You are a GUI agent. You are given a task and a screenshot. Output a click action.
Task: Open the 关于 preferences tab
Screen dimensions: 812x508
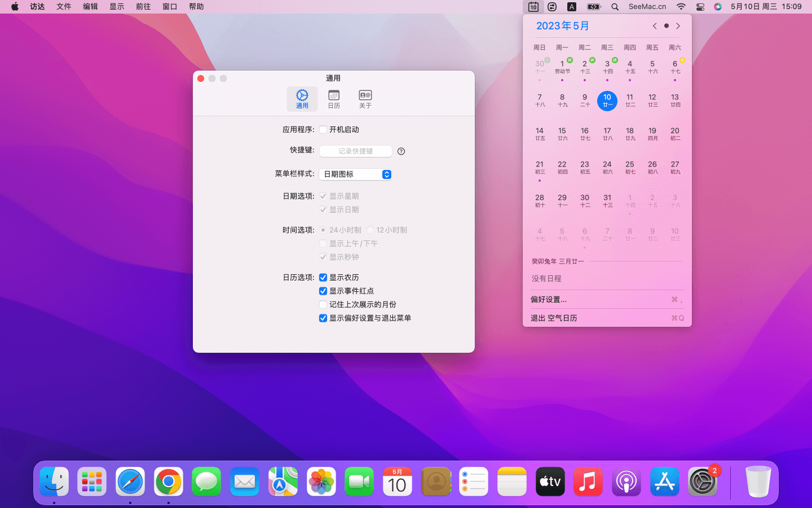(365, 99)
